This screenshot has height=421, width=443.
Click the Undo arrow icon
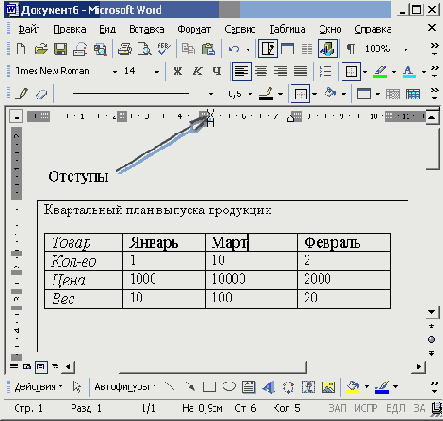[x=234, y=49]
